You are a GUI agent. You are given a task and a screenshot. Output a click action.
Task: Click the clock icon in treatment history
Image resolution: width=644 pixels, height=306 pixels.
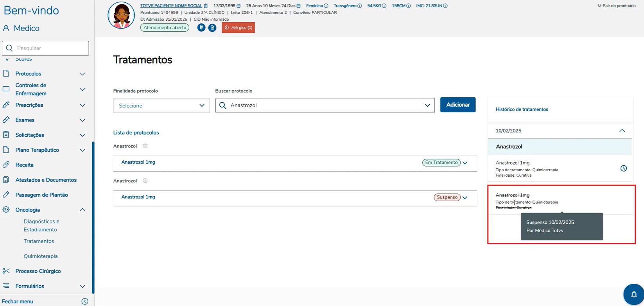pyautogui.click(x=624, y=168)
